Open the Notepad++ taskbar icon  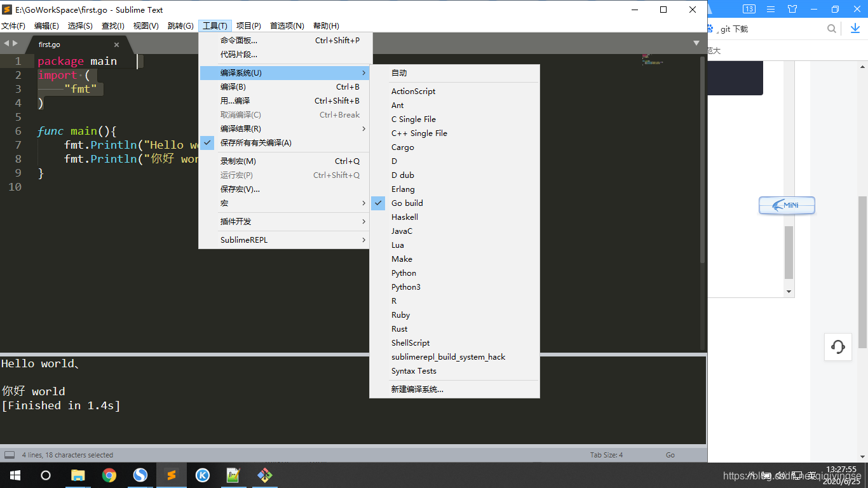coord(233,475)
